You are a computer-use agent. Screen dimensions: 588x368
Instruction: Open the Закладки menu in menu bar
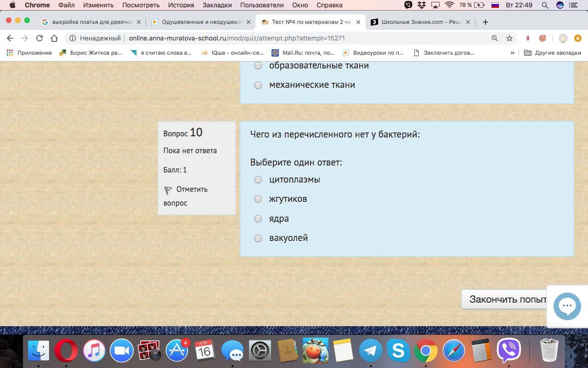(217, 5)
